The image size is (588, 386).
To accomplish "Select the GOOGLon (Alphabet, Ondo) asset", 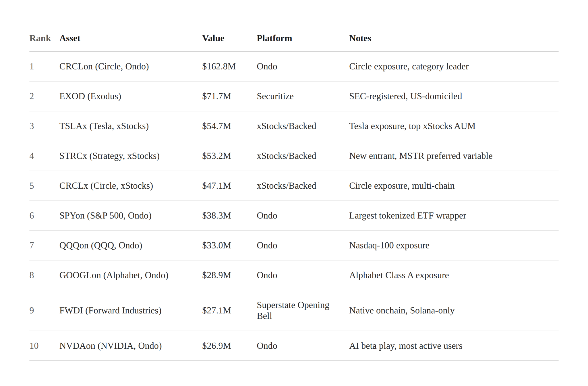I will click(x=114, y=275).
